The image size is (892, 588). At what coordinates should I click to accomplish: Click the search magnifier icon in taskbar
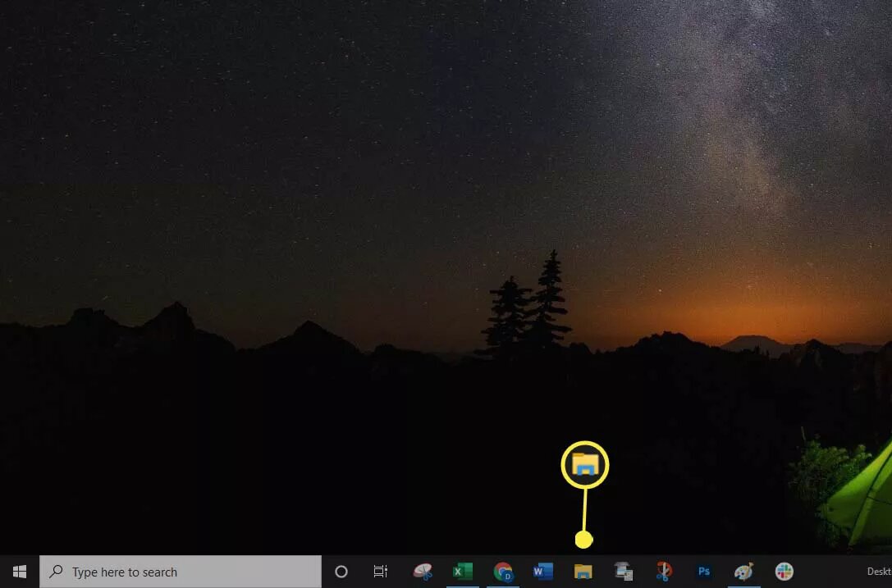pos(56,571)
